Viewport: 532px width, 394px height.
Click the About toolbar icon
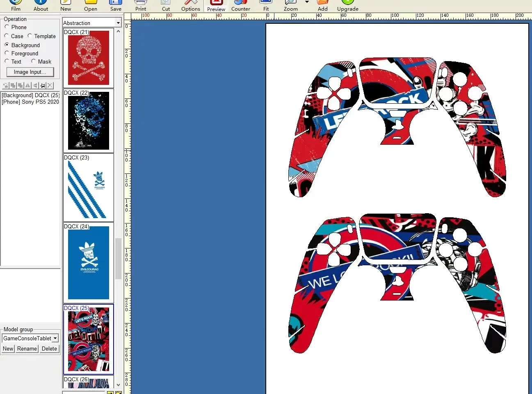click(41, 6)
